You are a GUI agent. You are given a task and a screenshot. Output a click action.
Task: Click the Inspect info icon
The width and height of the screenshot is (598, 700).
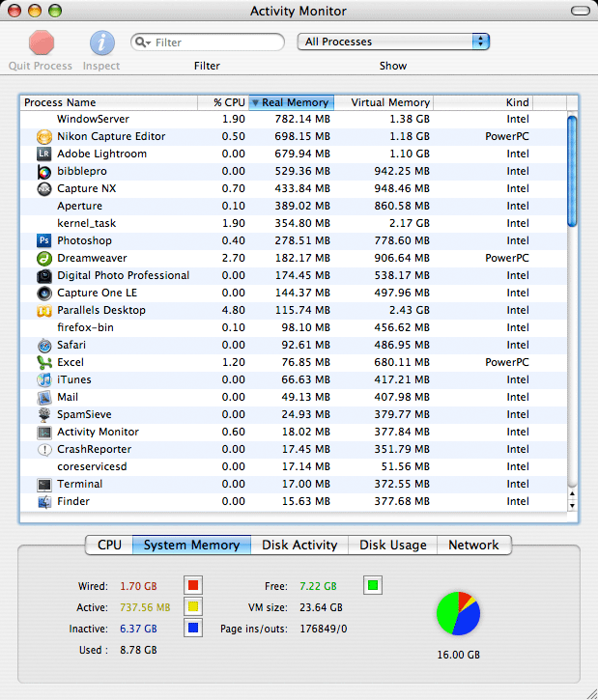click(x=101, y=42)
